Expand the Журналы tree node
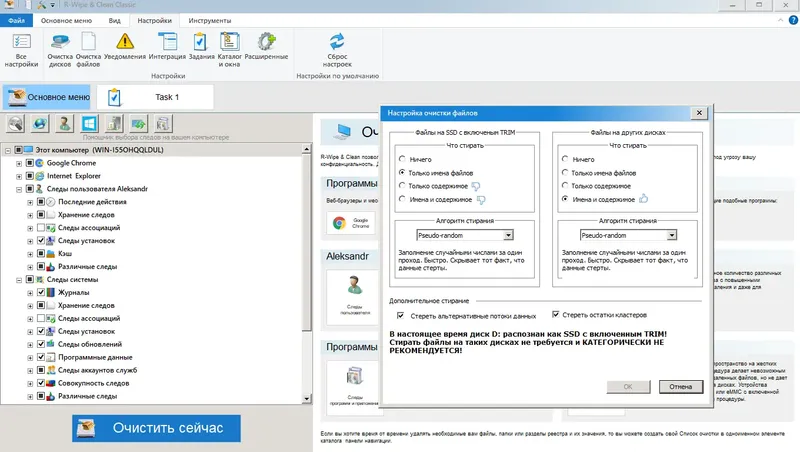 click(x=30, y=293)
